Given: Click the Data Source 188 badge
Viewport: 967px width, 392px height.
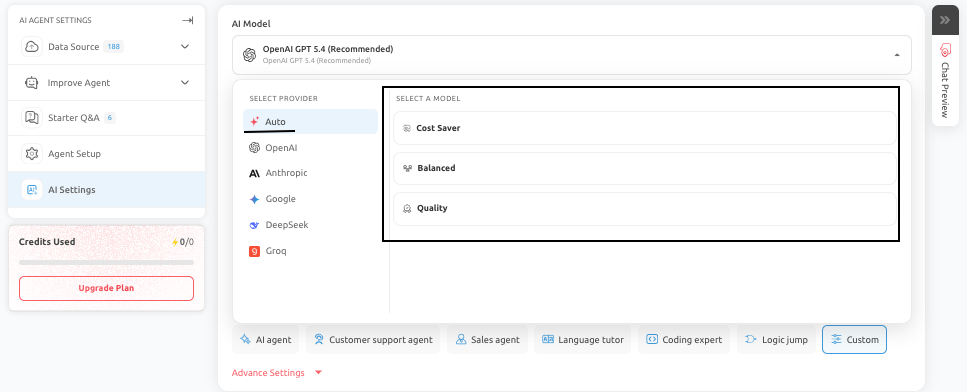Looking at the screenshot, I should tap(113, 47).
